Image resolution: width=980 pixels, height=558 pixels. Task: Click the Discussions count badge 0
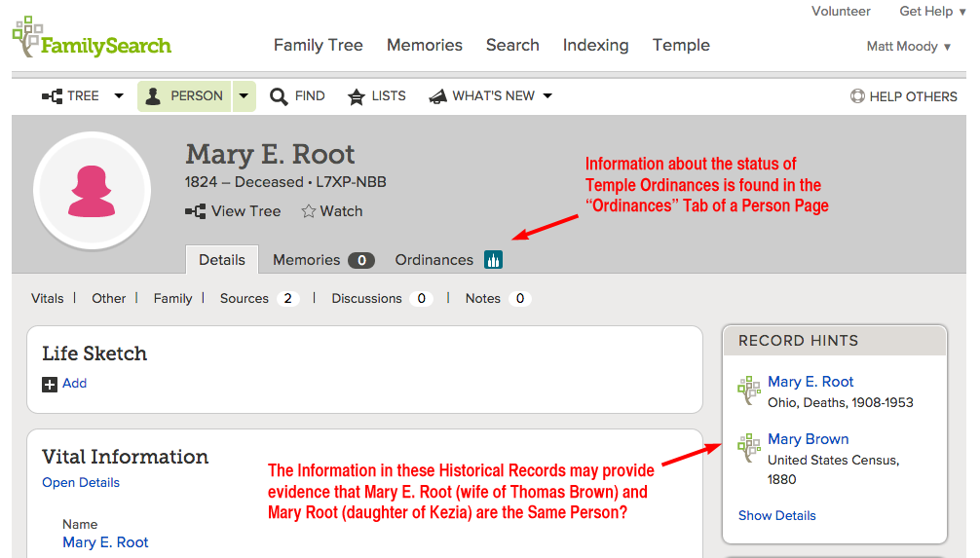(x=421, y=299)
